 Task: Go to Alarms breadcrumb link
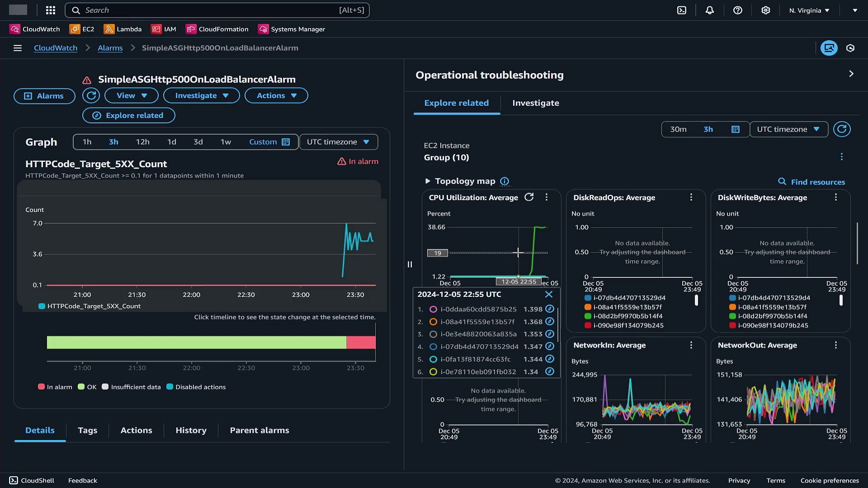(110, 48)
